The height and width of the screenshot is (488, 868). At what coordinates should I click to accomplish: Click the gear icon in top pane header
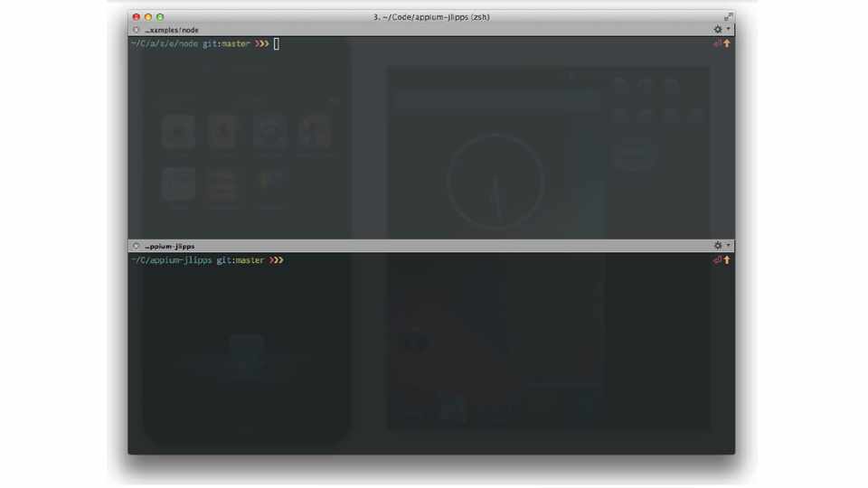(x=718, y=30)
